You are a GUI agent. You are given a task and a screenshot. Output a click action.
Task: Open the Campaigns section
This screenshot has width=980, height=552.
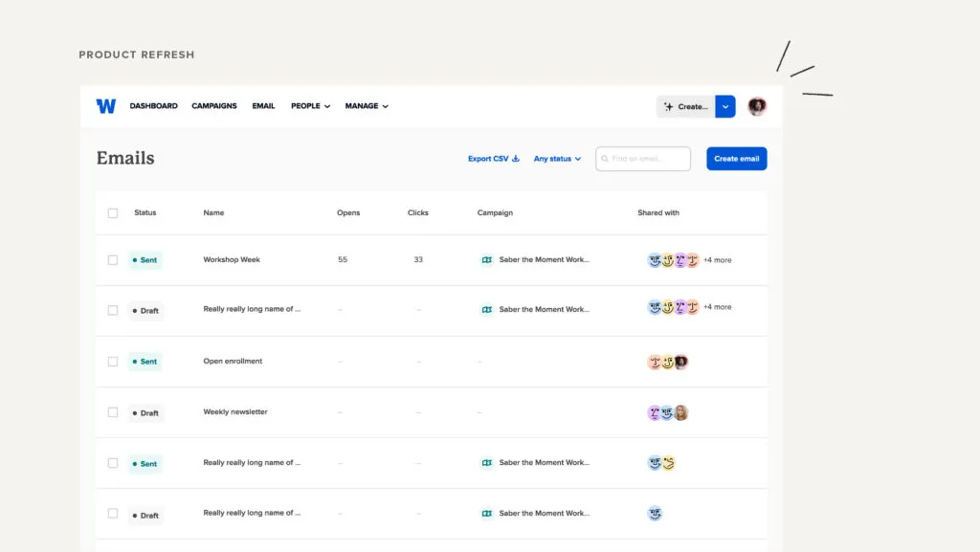click(x=214, y=106)
